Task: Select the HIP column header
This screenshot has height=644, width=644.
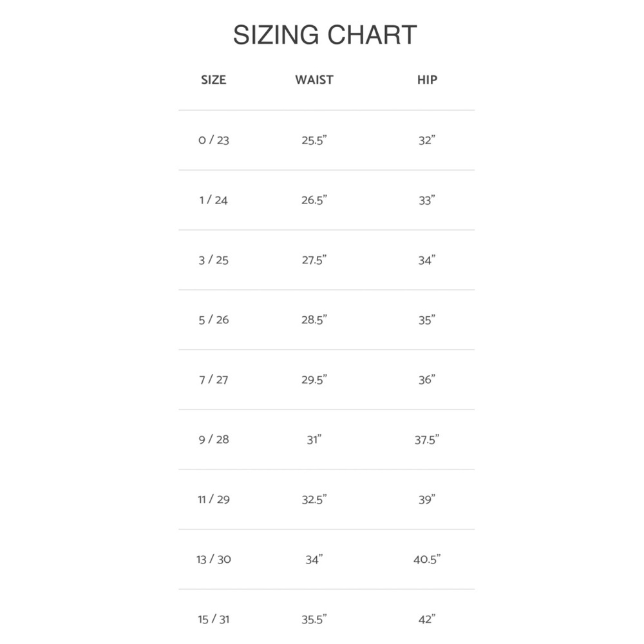Action: [427, 80]
